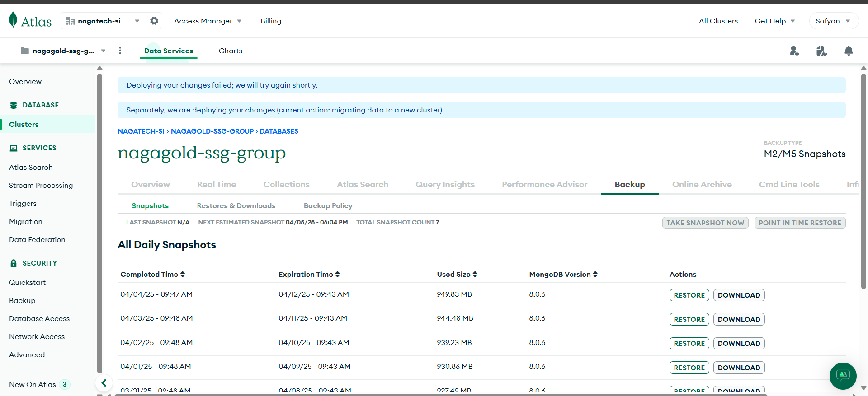Switch to the Backup Policy tab
Image resolution: width=868 pixels, height=396 pixels.
tap(328, 205)
